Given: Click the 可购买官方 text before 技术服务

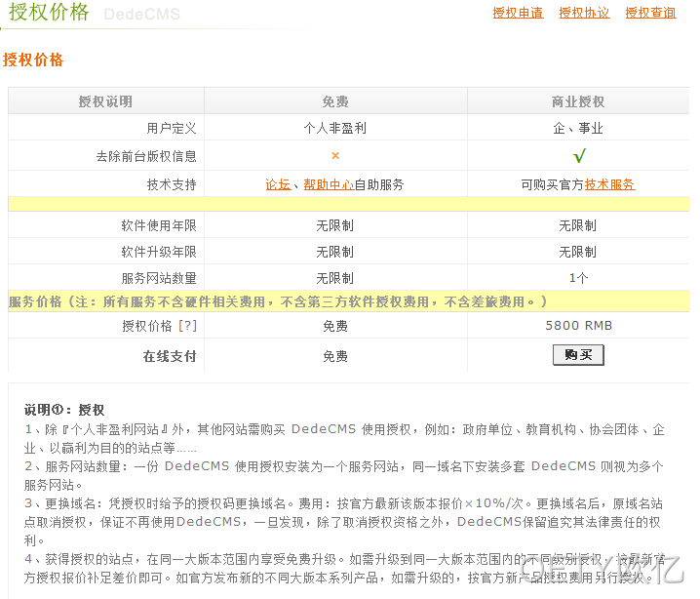Looking at the screenshot, I should [553, 184].
